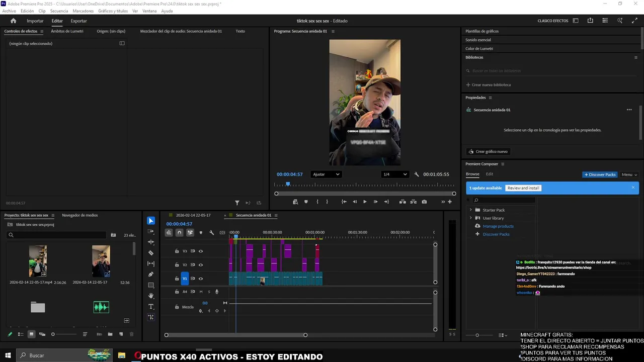644x362 pixels.
Task: Toggle Linked Selection in timeline
Action: click(190, 233)
